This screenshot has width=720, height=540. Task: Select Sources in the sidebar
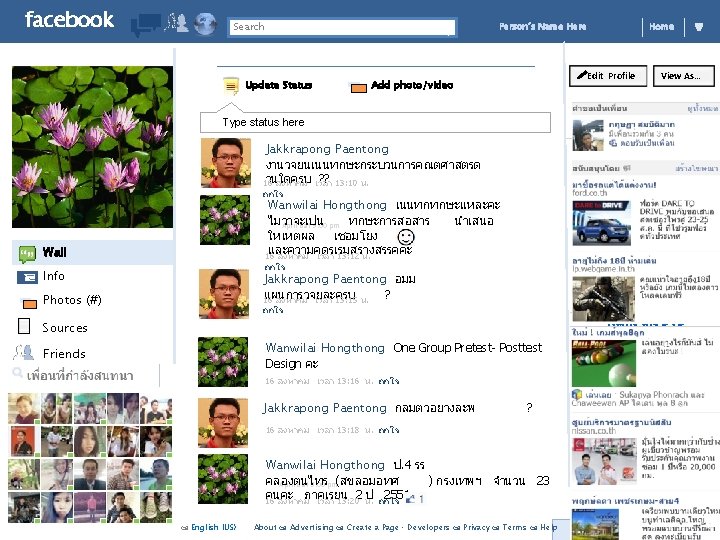click(x=65, y=328)
